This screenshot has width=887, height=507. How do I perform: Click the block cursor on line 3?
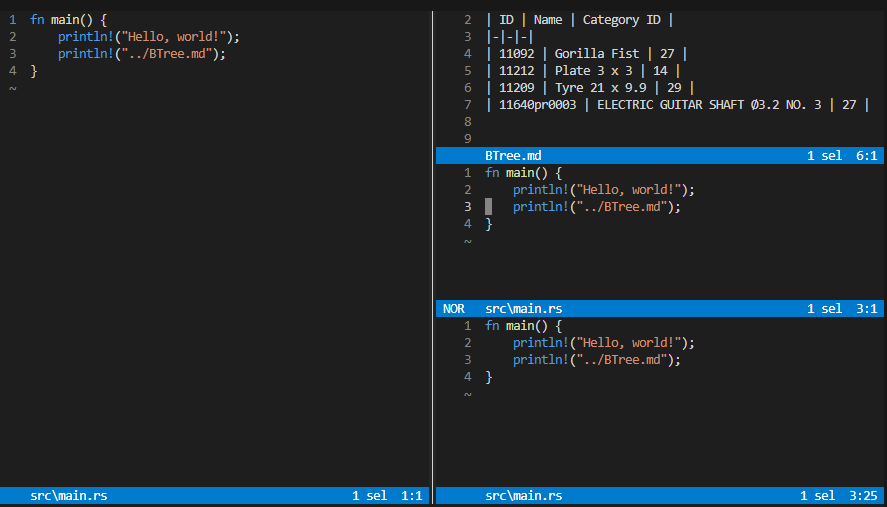tap(489, 207)
